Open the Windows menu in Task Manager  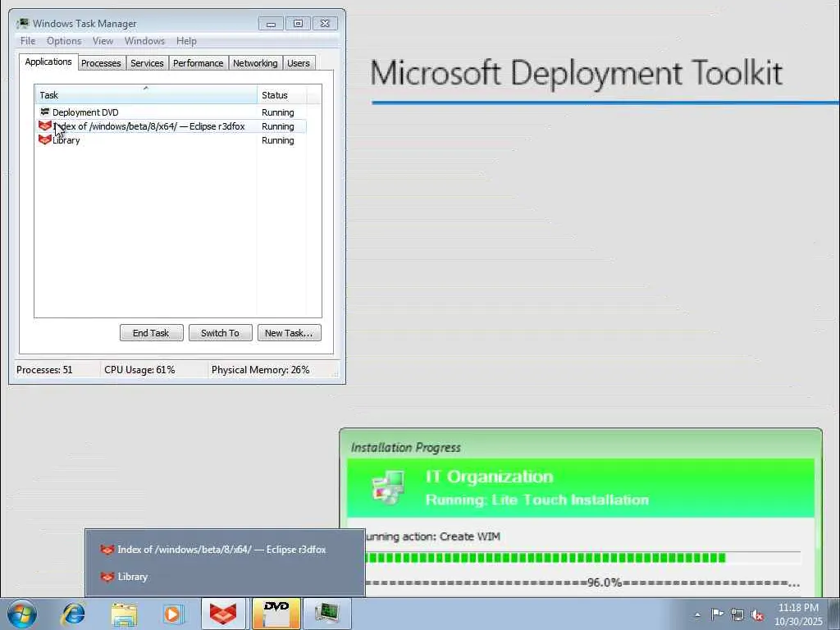(144, 41)
